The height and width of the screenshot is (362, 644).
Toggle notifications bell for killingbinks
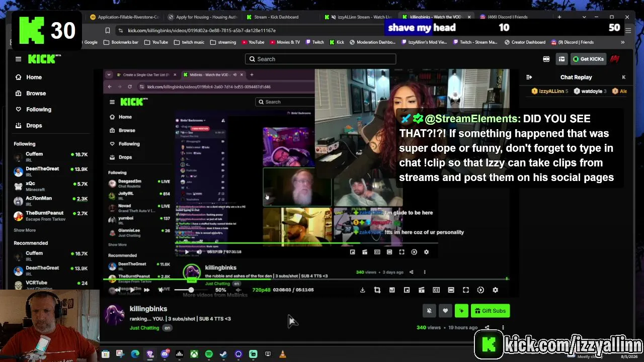pos(429,311)
